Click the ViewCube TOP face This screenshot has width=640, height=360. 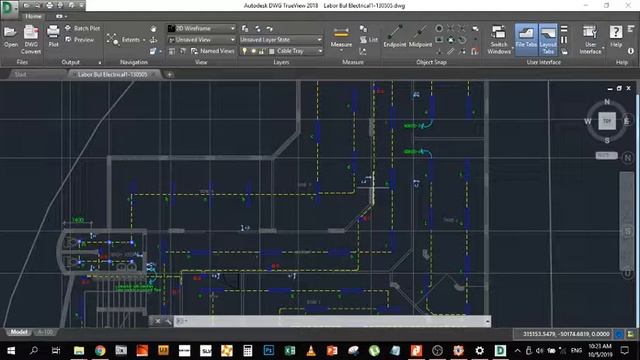coord(607,121)
